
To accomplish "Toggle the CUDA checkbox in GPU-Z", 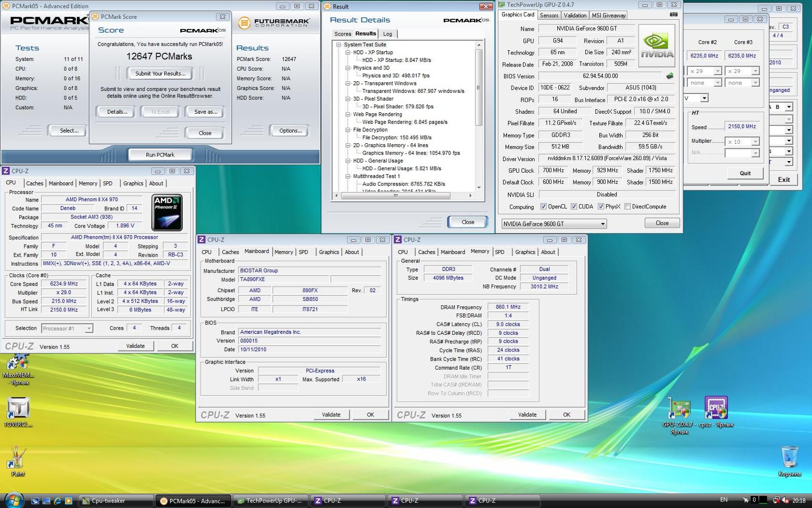I will point(574,207).
